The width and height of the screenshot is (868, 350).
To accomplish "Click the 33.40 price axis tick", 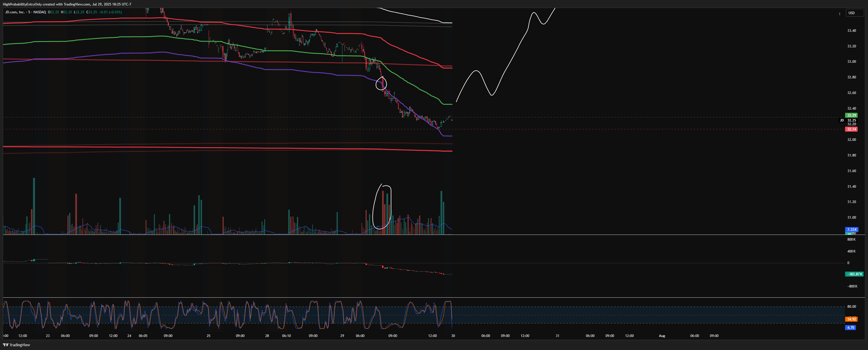I will point(852,31).
